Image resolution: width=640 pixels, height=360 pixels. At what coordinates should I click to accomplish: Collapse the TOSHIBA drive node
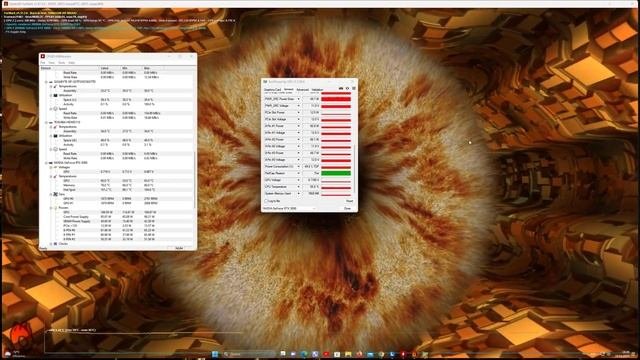tap(46, 122)
